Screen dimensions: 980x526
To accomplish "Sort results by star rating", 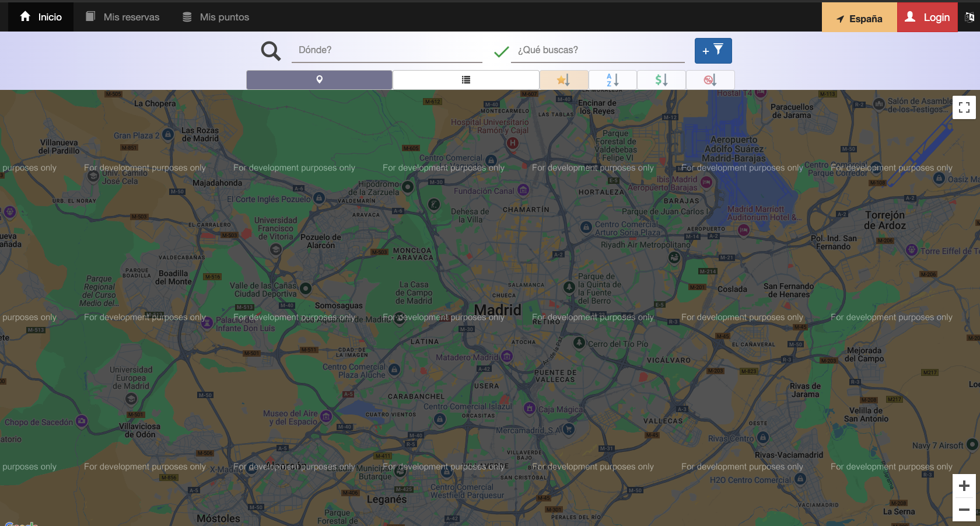I will tap(563, 80).
